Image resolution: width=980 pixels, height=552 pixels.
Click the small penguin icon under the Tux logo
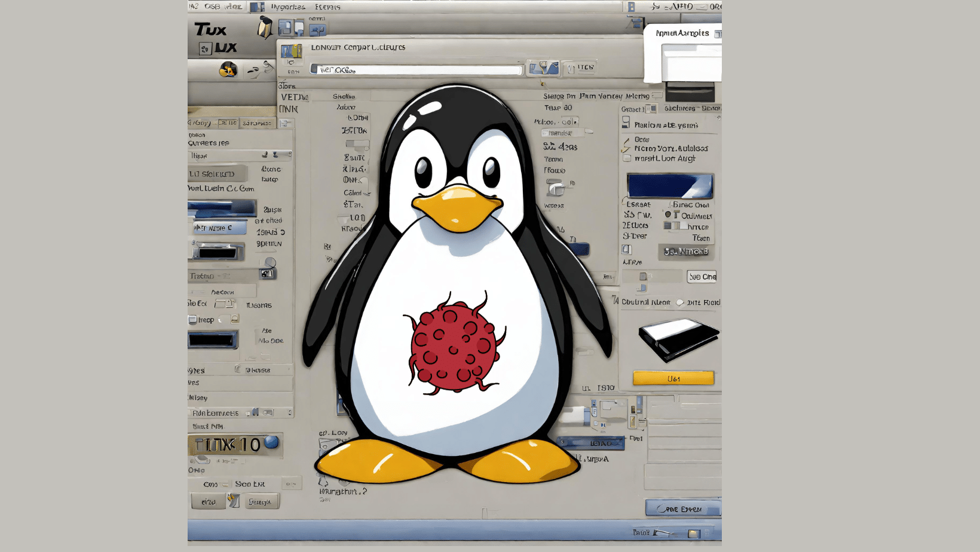pos(228,70)
